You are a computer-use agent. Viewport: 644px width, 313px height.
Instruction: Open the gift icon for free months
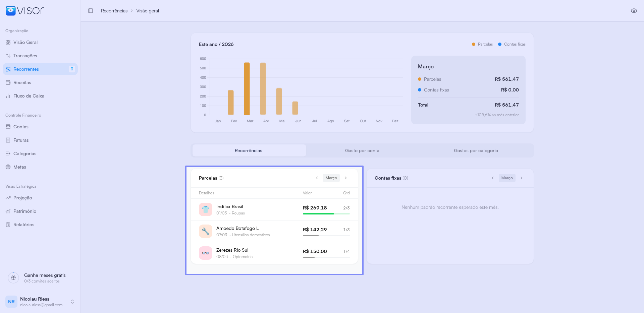(x=13, y=278)
